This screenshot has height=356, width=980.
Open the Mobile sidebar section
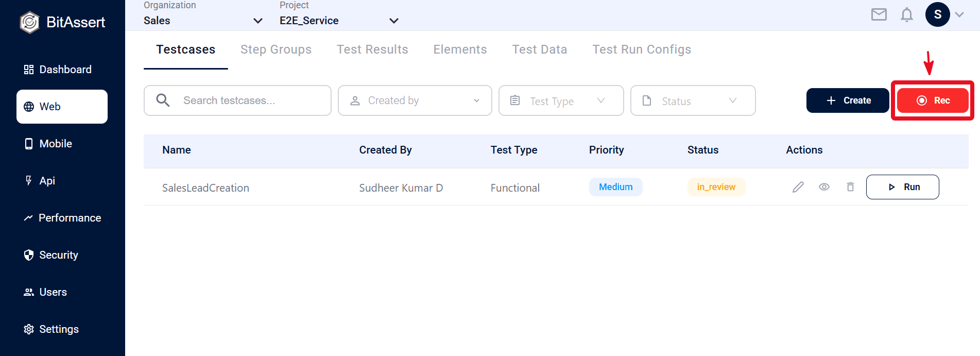coord(62,144)
